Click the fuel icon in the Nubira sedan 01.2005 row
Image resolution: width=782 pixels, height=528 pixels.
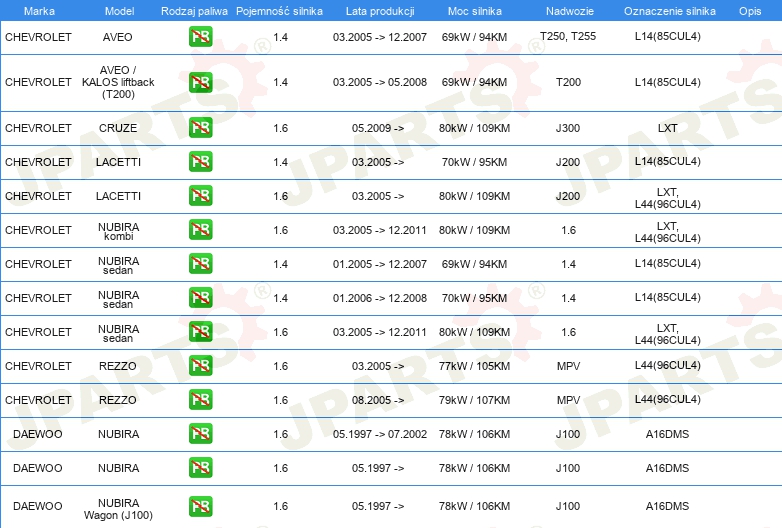[x=200, y=263]
